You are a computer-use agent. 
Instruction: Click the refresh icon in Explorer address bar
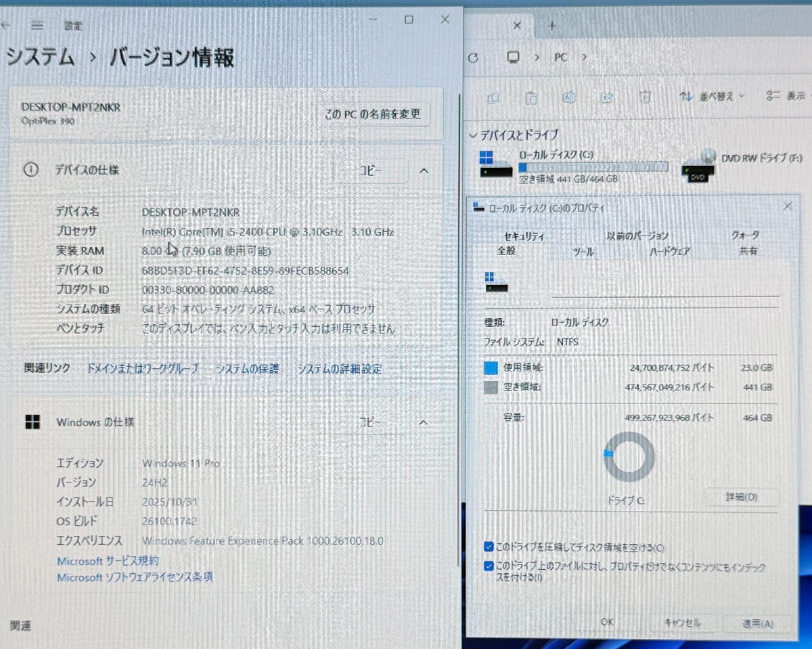[472, 58]
